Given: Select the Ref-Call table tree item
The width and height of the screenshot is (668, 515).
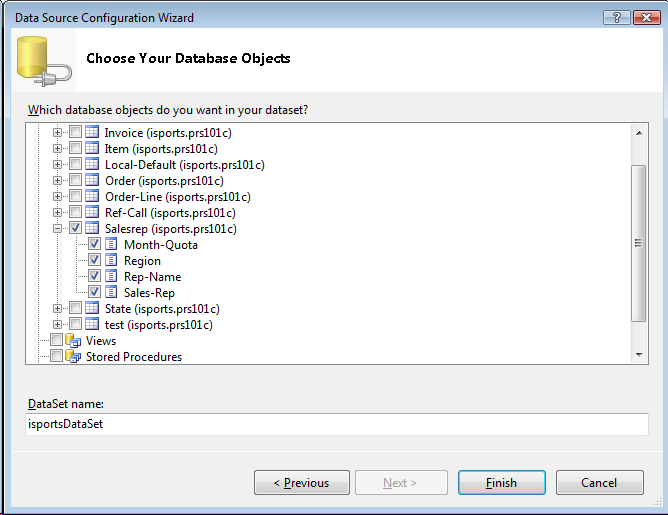Looking at the screenshot, I should click(170, 213).
